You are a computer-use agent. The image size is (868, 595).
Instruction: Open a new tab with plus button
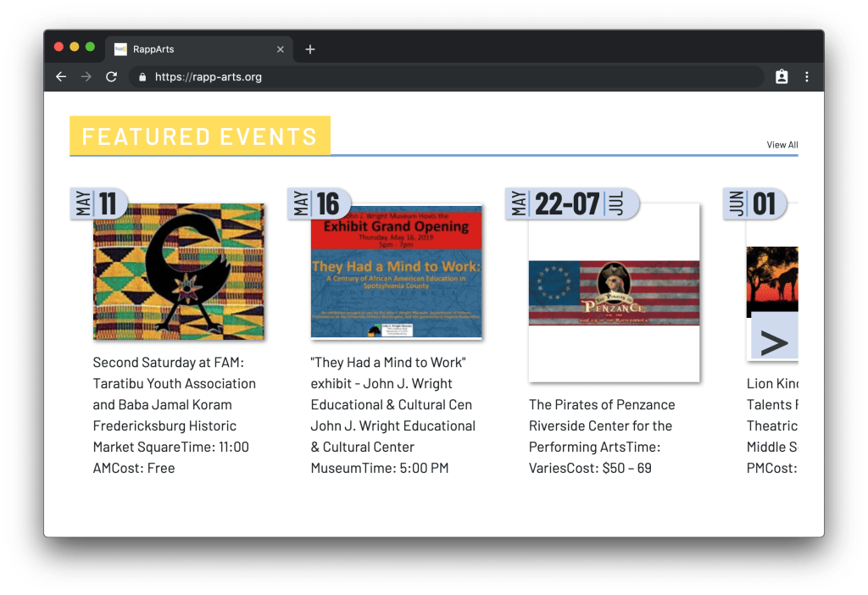[310, 49]
